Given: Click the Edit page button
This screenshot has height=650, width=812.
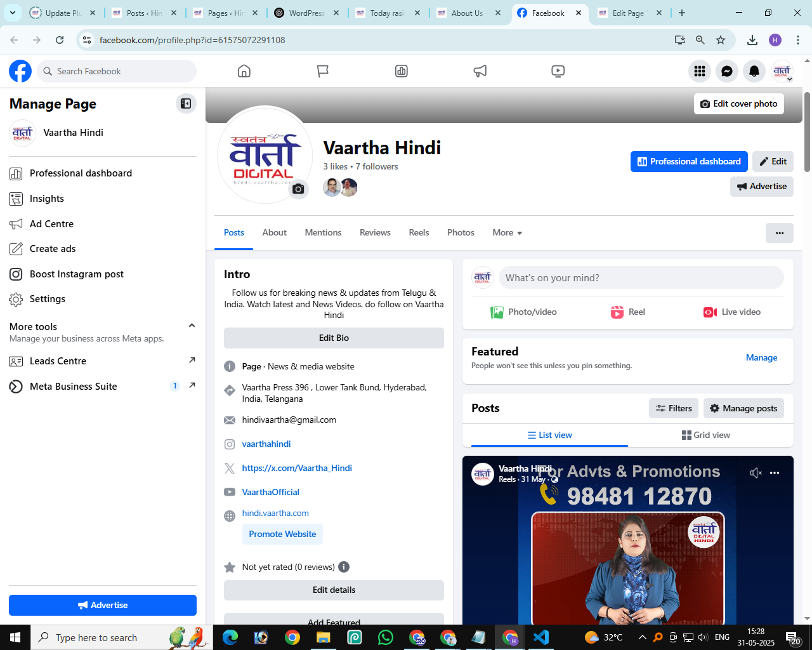Looking at the screenshot, I should pos(773,161).
